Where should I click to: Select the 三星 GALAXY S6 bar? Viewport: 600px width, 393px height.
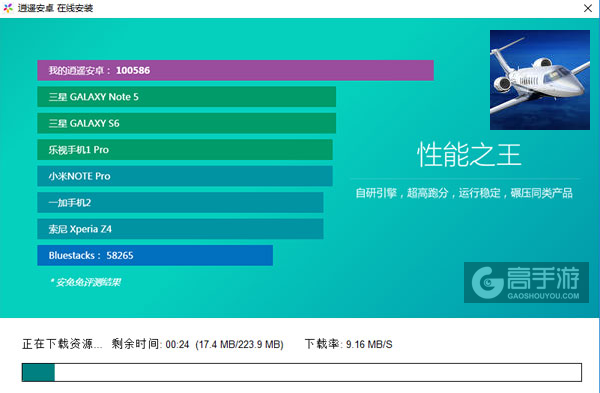click(187, 123)
